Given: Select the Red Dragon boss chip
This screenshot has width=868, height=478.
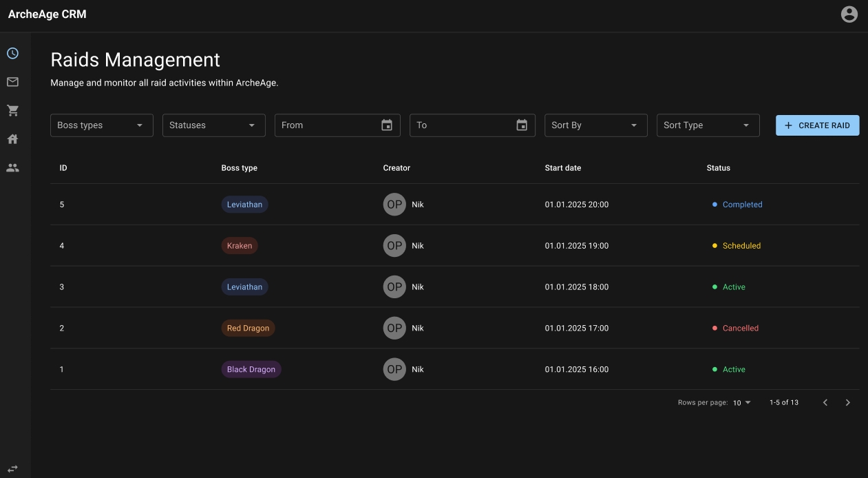Looking at the screenshot, I should click(248, 329).
